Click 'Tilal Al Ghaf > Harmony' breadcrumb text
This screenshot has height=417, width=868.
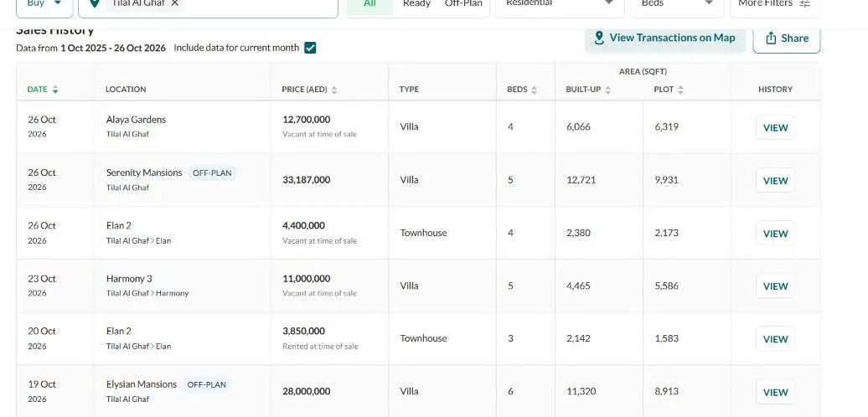(147, 293)
